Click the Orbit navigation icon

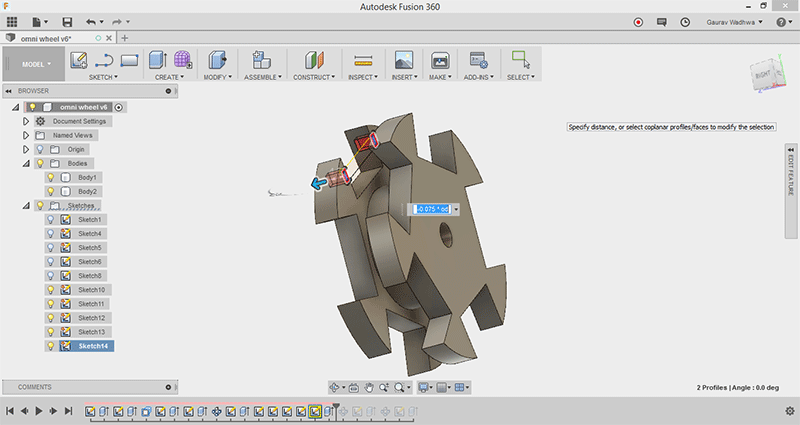pyautogui.click(x=334, y=387)
